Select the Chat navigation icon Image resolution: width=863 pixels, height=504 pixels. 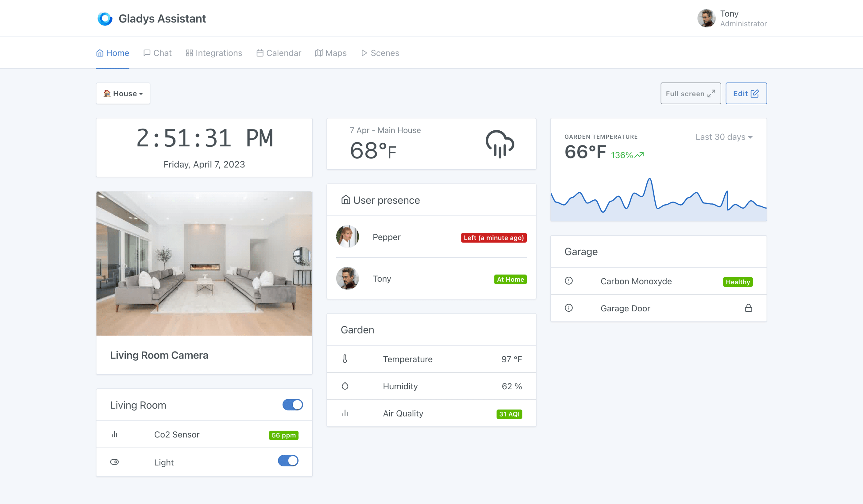[147, 53]
